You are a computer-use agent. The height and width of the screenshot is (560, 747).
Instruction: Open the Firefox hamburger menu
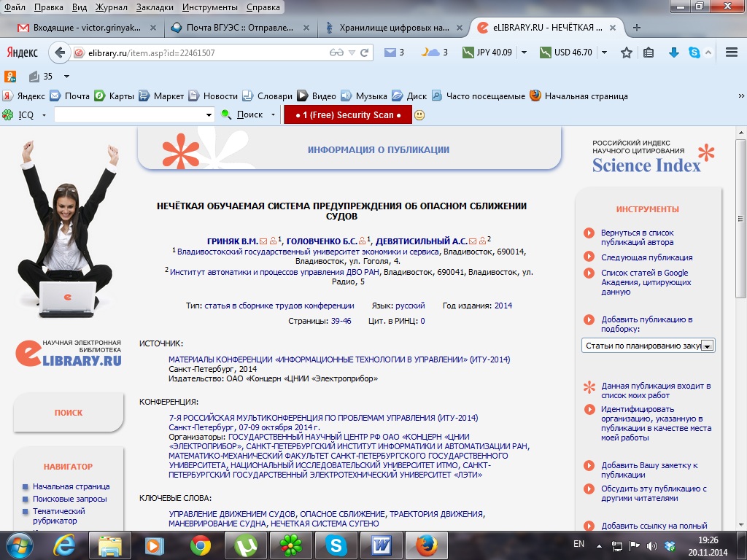(732, 52)
